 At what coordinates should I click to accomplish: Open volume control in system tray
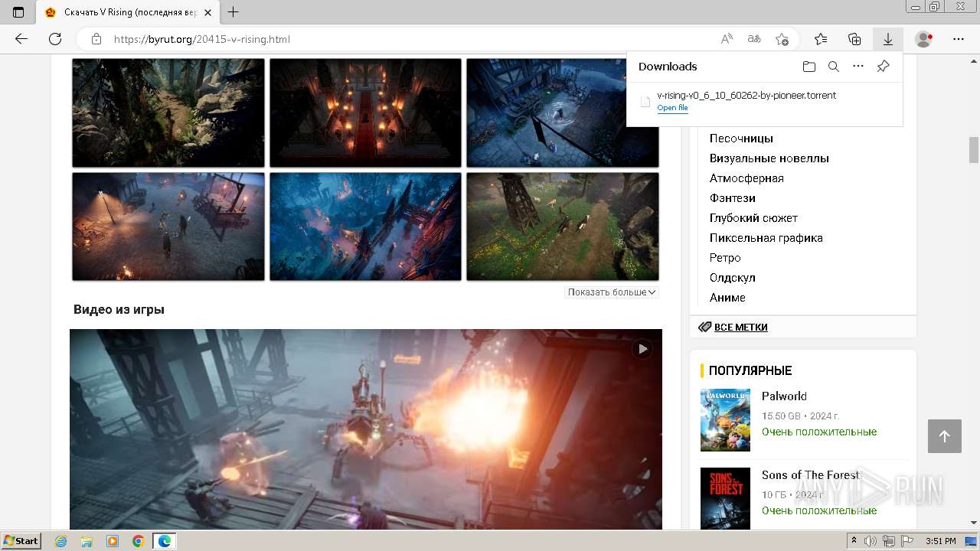pos(871,542)
